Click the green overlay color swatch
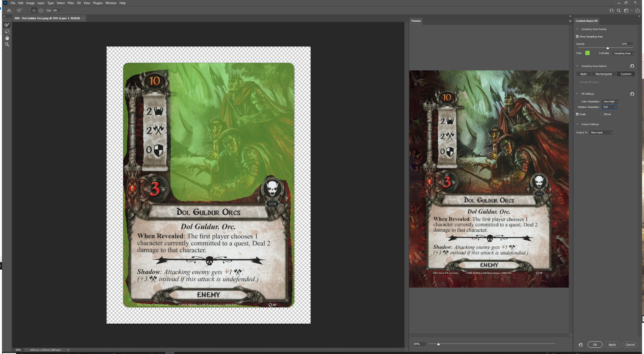The height and width of the screenshot is (354, 644). [x=587, y=53]
